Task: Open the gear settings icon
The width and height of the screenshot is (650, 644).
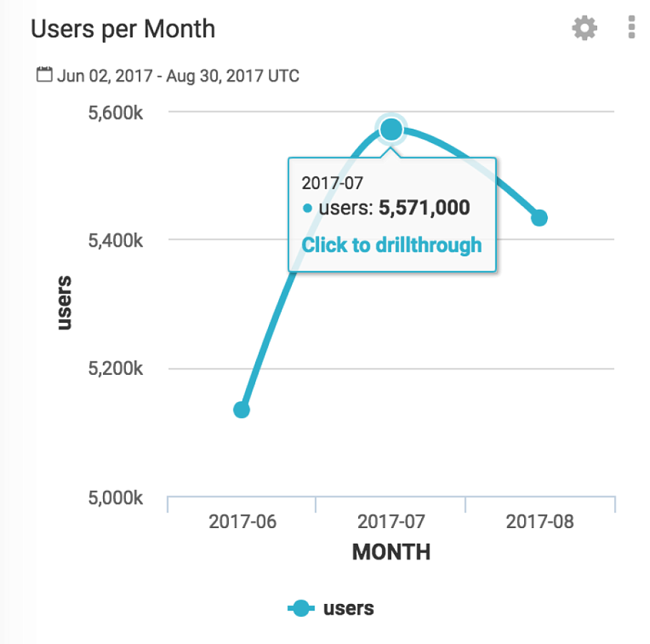Action: tap(584, 28)
